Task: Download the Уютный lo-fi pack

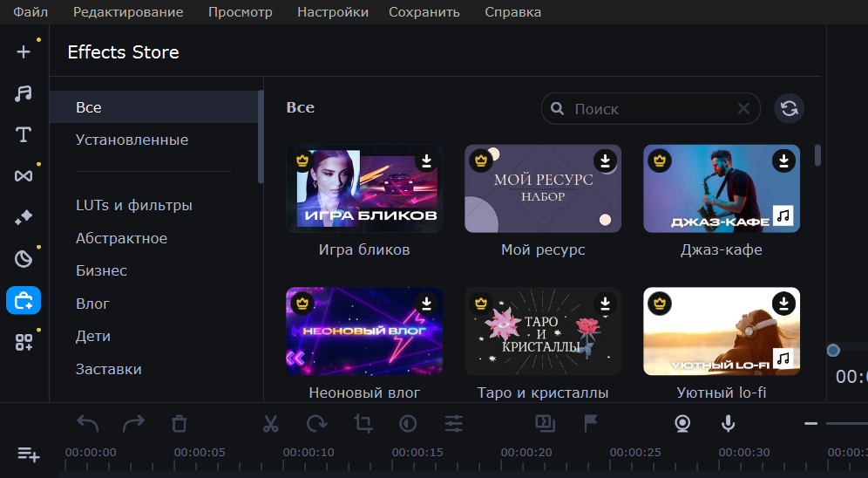Action: click(x=783, y=304)
